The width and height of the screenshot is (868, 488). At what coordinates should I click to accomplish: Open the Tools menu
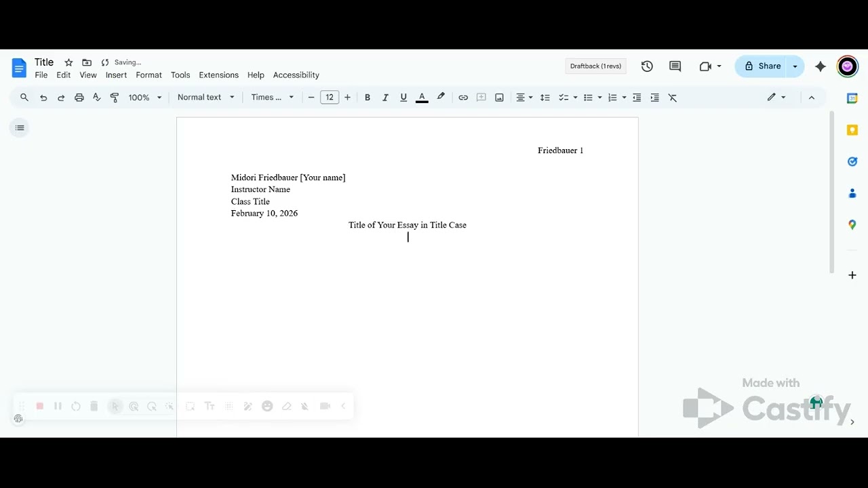(x=180, y=75)
